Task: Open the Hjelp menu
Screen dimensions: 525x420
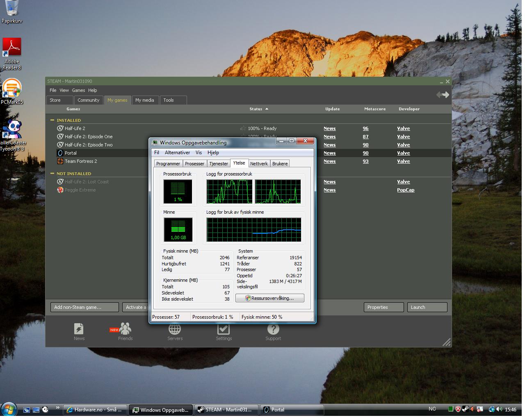Action: coord(213,153)
